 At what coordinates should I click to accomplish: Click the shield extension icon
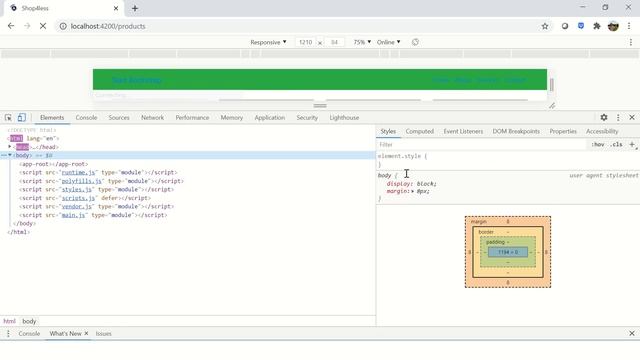point(581,26)
